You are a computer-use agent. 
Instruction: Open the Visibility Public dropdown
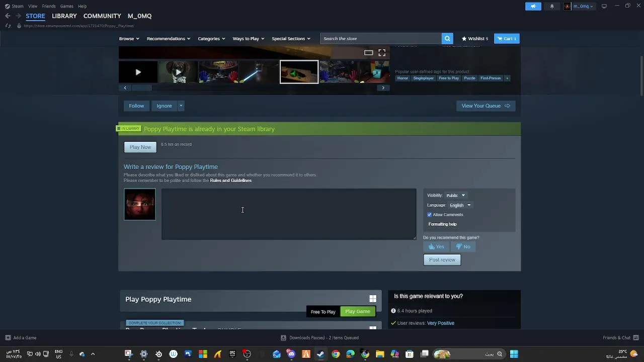tap(455, 195)
